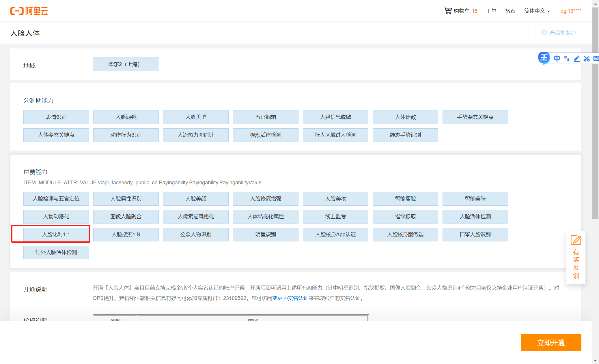
Task: Select the 人脸比对1:1 capability option
Action: [x=56, y=234]
